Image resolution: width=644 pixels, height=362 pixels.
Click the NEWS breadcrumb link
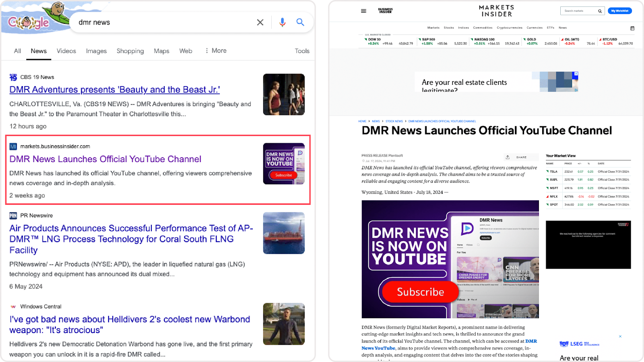(x=376, y=121)
